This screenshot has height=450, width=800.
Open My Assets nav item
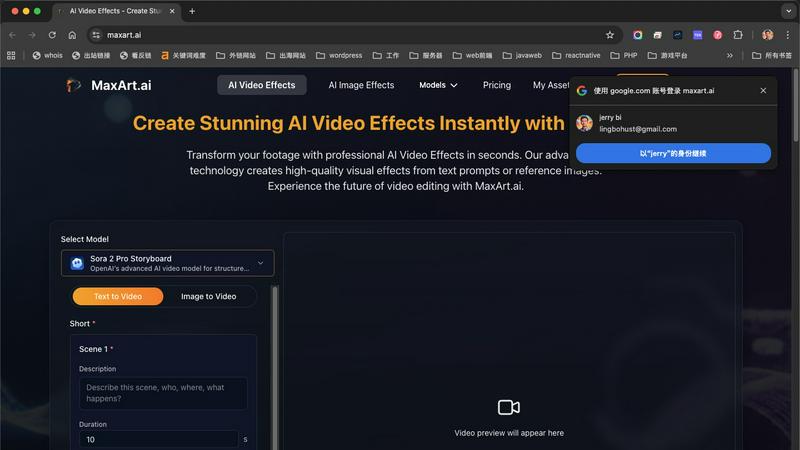tap(551, 85)
